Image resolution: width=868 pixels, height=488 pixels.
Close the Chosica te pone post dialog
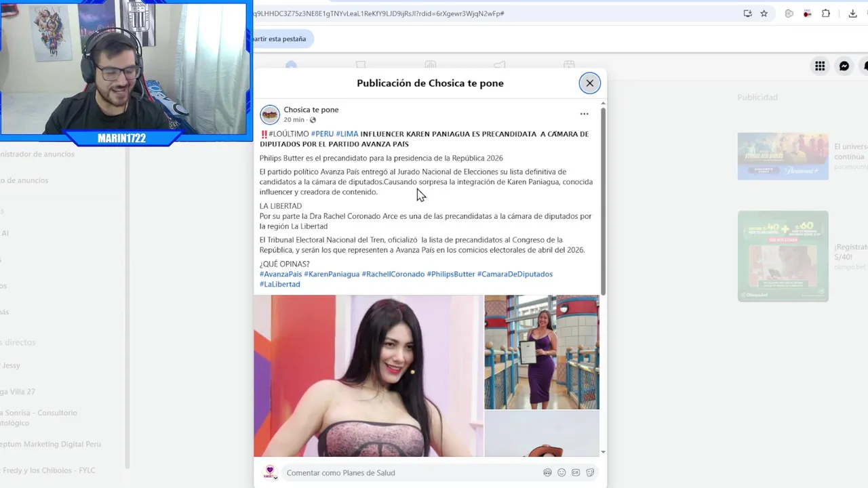[x=589, y=83]
